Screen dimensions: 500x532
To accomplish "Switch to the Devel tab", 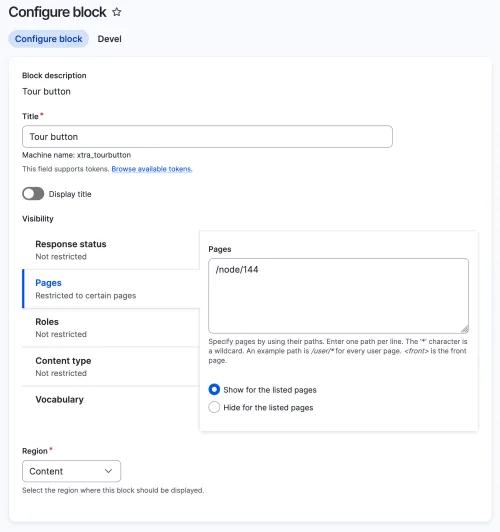I will [110, 39].
